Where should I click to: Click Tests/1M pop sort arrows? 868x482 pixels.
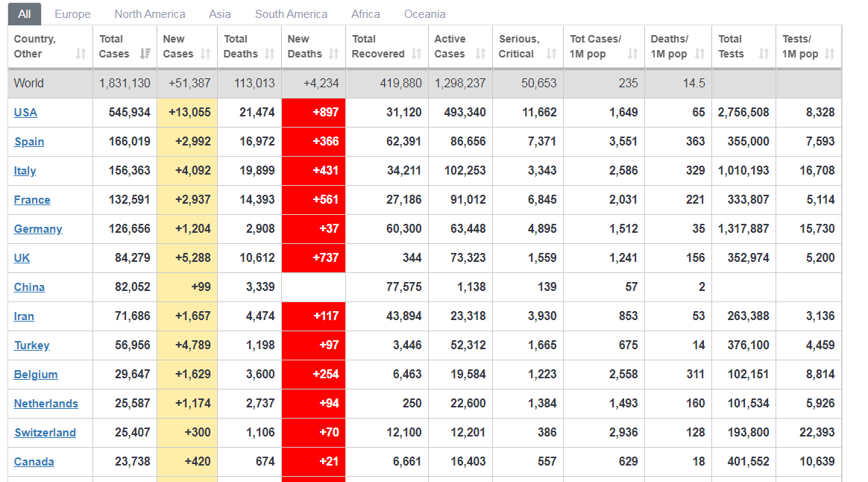(830, 54)
